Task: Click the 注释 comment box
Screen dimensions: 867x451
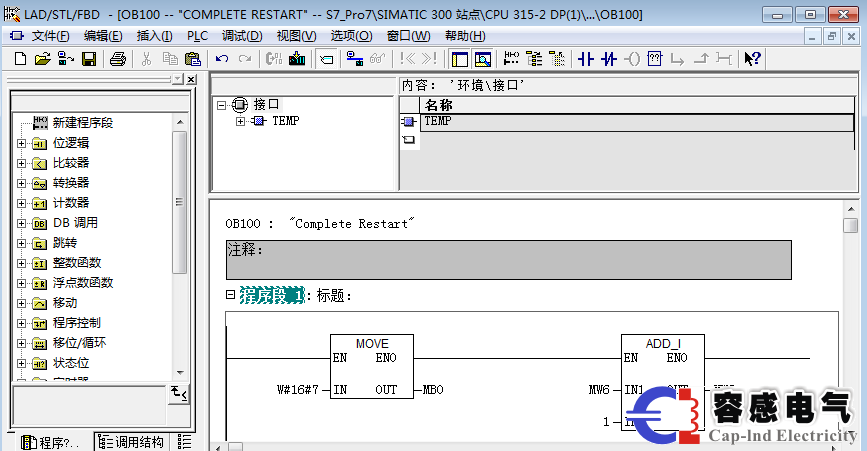Action: pos(509,260)
